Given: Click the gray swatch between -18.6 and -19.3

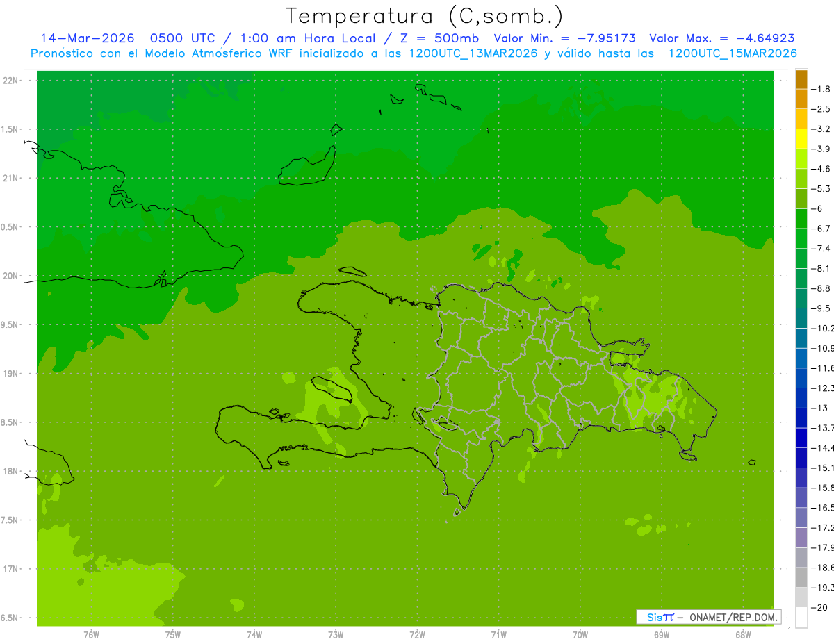Looking at the screenshot, I should click(x=801, y=577).
